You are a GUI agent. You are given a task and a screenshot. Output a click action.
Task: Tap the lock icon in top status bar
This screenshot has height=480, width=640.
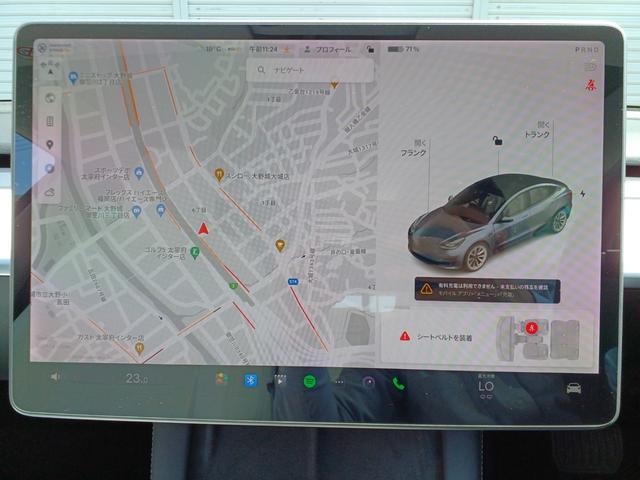point(370,49)
